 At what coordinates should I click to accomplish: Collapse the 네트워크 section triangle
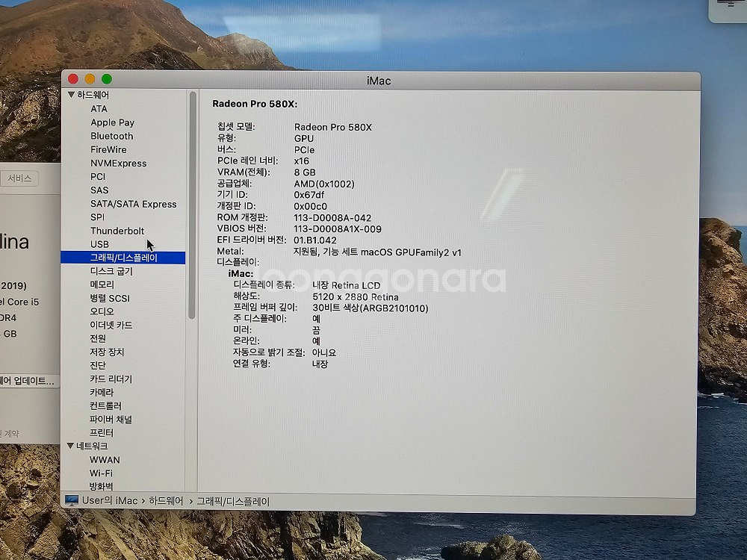point(70,446)
